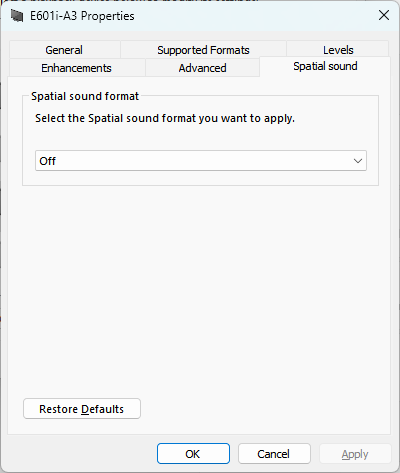The image size is (400, 473).
Task: Click the audio device icon in title bar
Action: tap(17, 16)
